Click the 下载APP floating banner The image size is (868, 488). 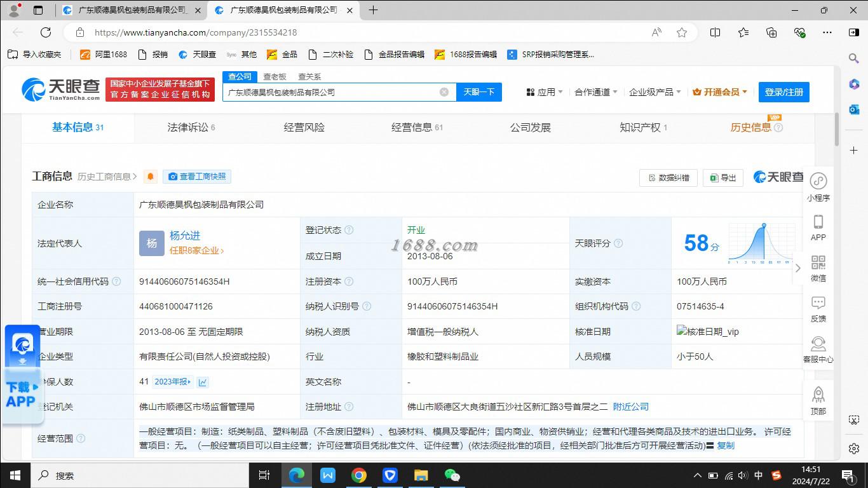pos(23,375)
